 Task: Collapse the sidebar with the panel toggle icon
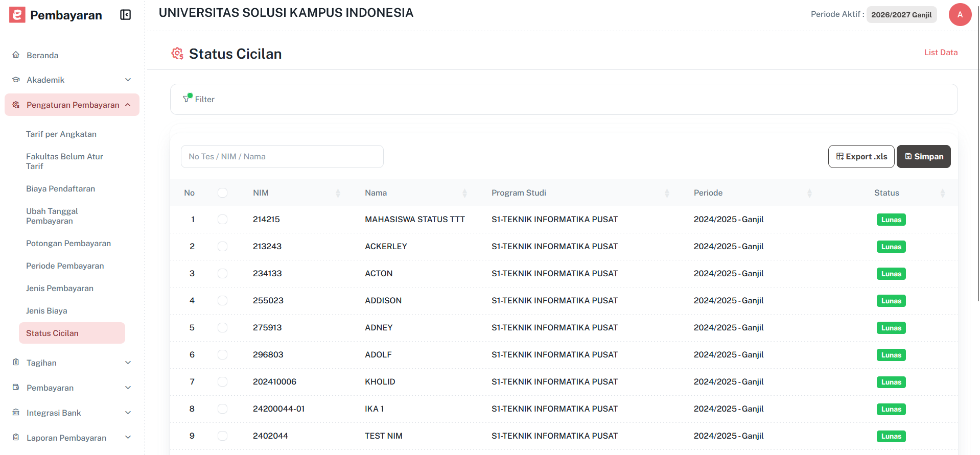coord(126,15)
